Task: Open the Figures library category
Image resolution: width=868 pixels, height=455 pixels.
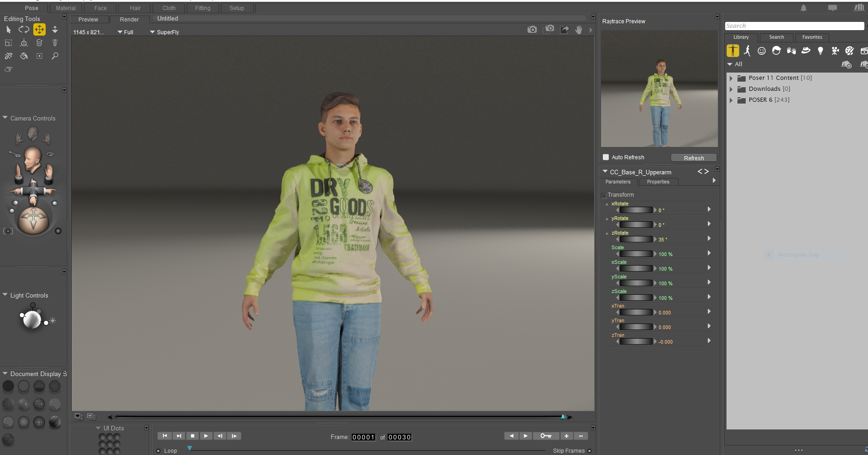Action: pos(733,51)
